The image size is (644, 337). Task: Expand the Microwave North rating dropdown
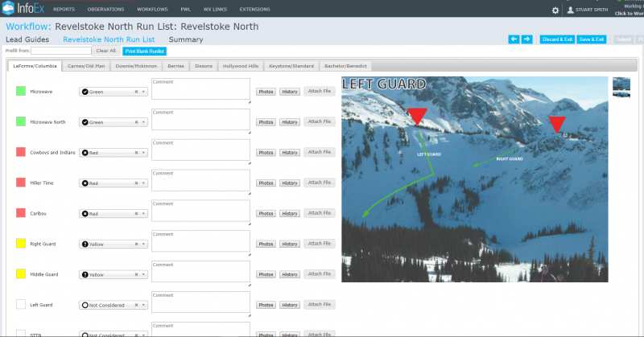coord(143,122)
